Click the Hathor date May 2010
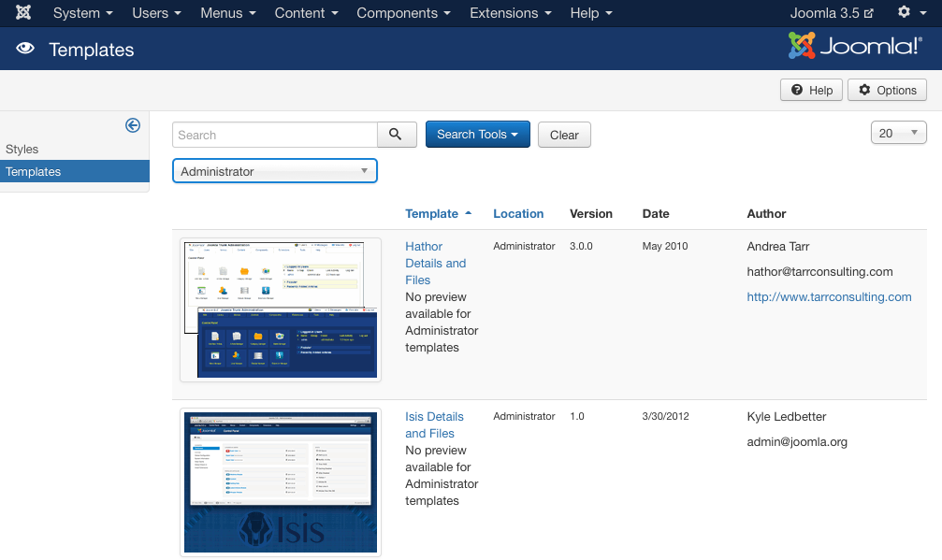Screen dimensions: 942x560 664,246
